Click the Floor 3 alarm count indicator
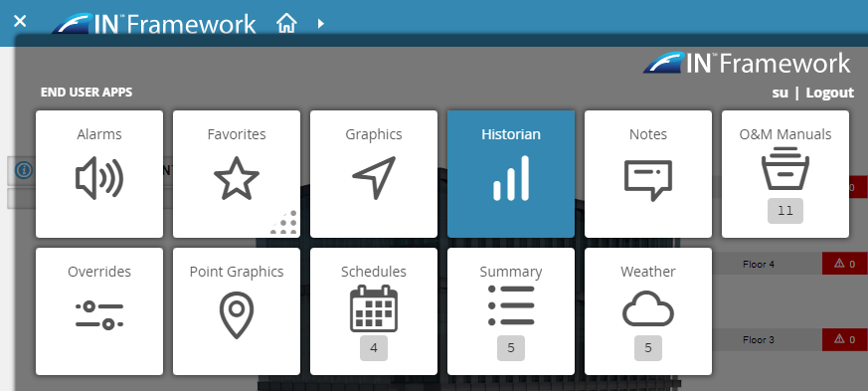868x391 pixels. pos(845,339)
